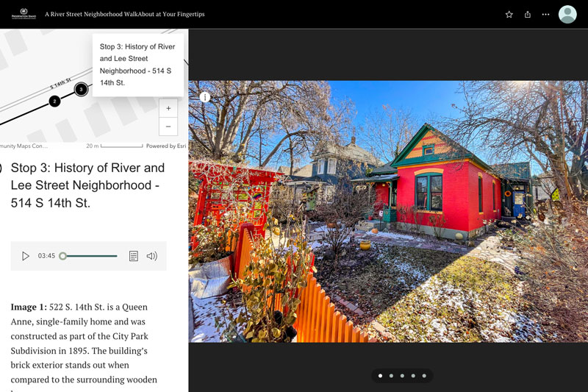Image resolution: width=588 pixels, height=392 pixels.
Task: Mute audio with the speaker icon
Action: 152,256
